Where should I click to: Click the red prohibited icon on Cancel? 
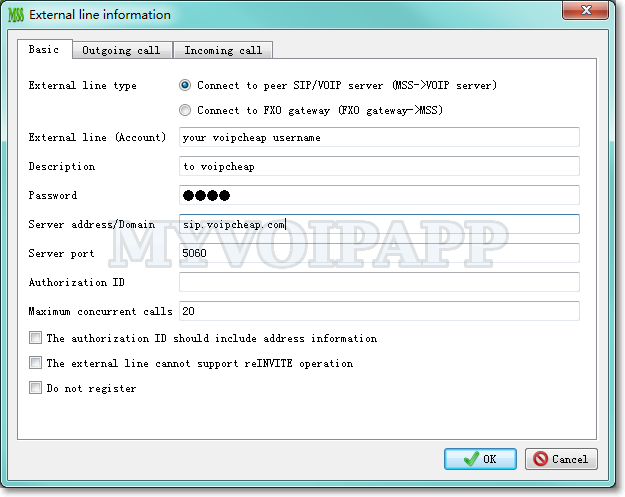(x=540, y=459)
